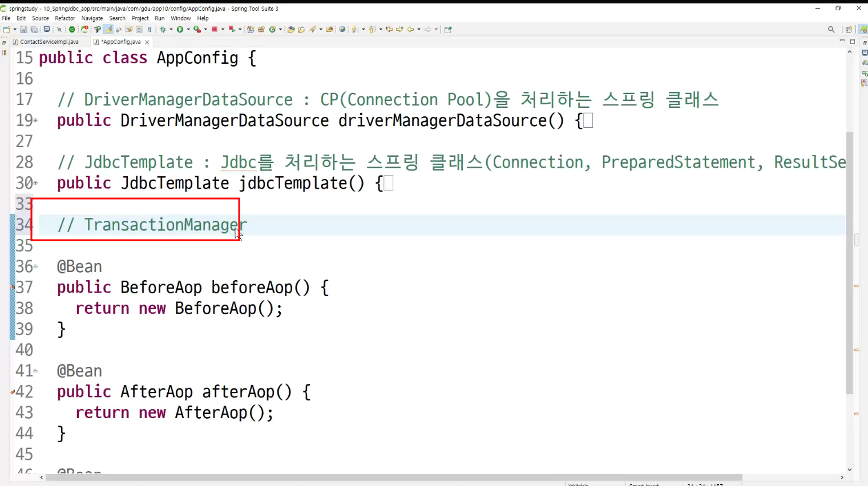
Task: Open the Edit menu
Action: (x=21, y=18)
